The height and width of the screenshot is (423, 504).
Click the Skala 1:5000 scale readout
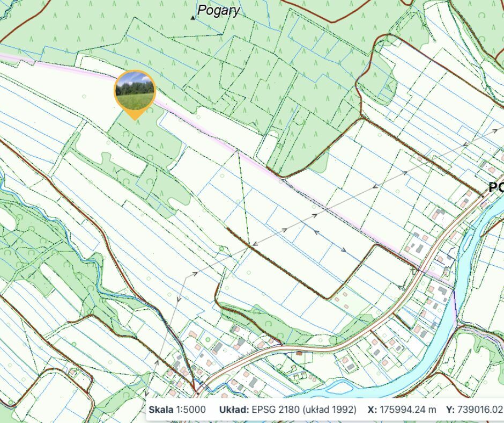(x=177, y=410)
